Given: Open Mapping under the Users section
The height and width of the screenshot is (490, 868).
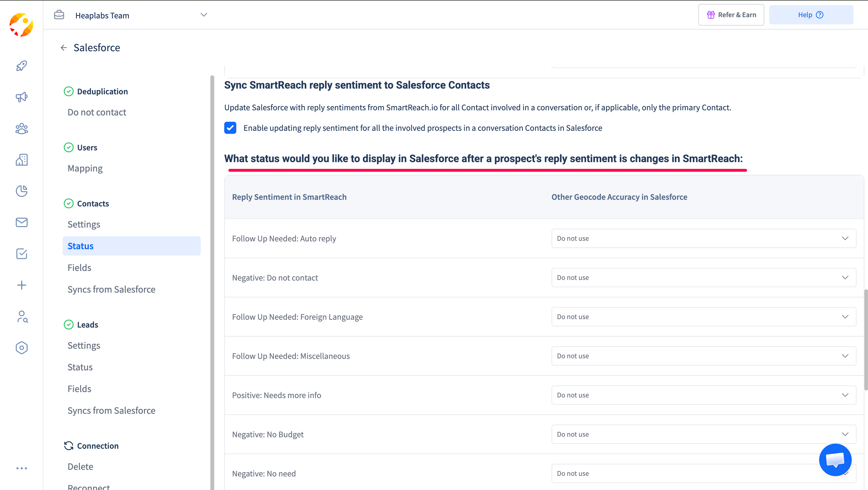Looking at the screenshot, I should click(x=85, y=168).
